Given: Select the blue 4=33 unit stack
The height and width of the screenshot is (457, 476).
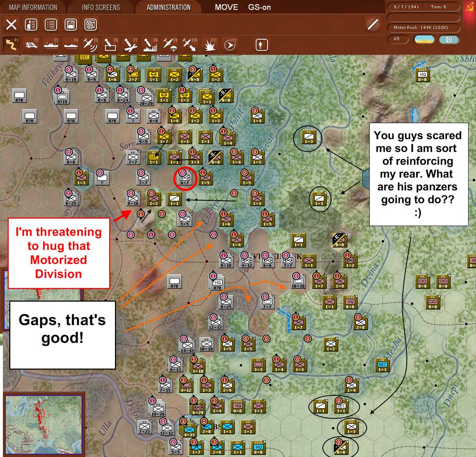Looking at the screenshot, I should (189, 429).
